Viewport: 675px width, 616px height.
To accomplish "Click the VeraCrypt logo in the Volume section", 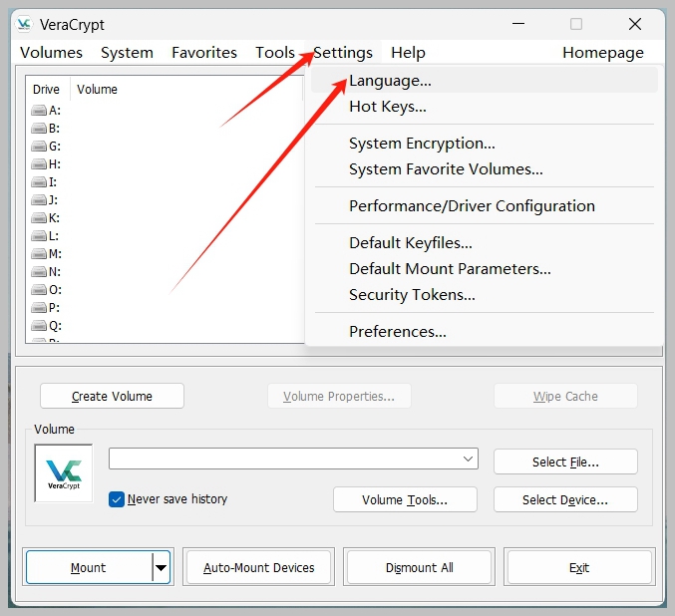I will pyautogui.click(x=64, y=473).
